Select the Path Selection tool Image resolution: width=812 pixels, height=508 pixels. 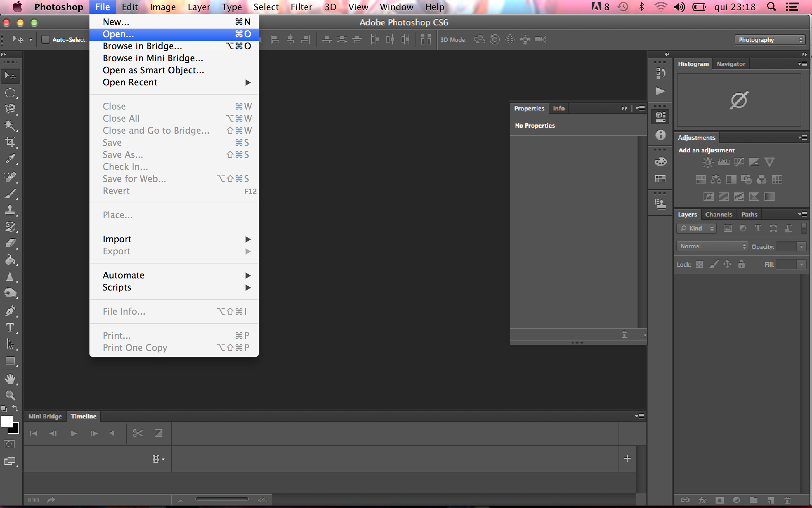[x=10, y=344]
